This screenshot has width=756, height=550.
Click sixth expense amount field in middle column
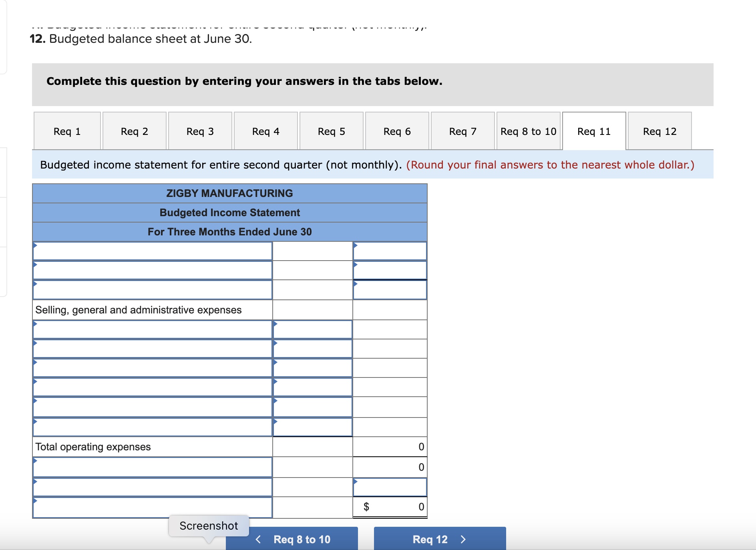point(313,427)
